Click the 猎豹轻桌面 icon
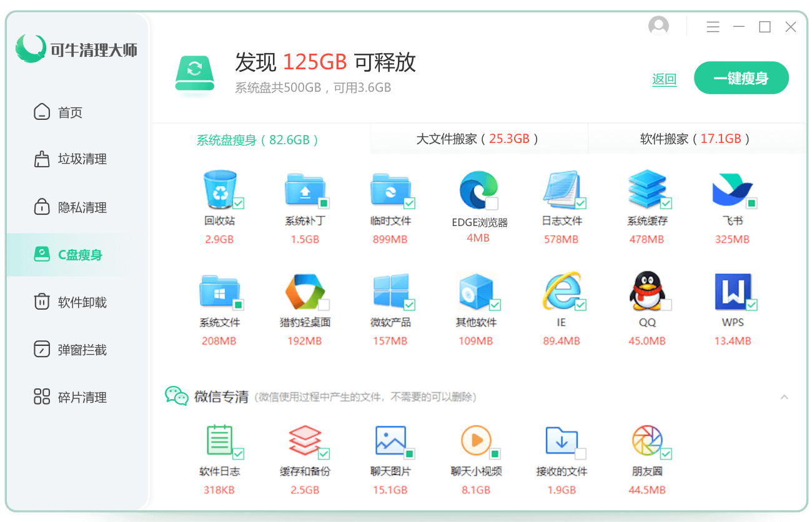812x522 pixels. (305, 292)
